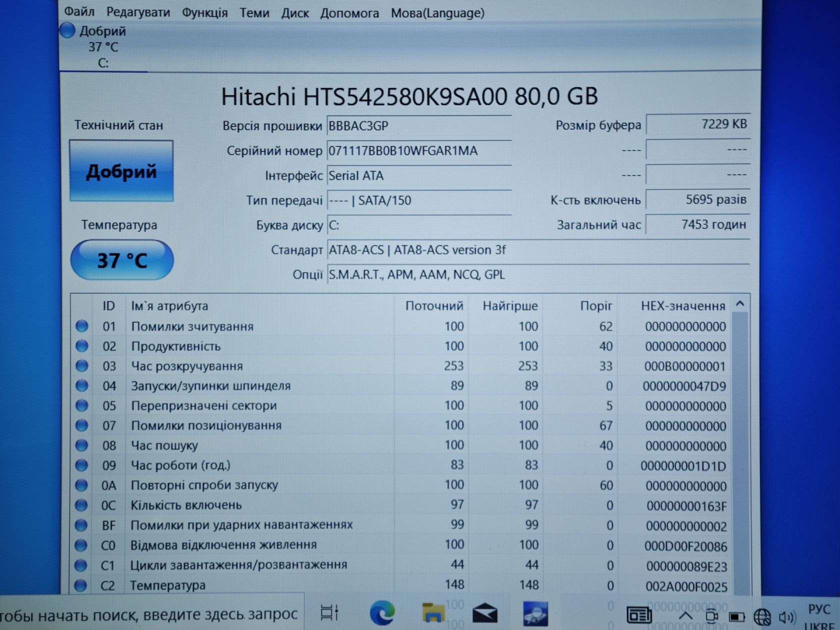Open the Mail app from the taskbar
840x630 pixels.
[x=484, y=614]
